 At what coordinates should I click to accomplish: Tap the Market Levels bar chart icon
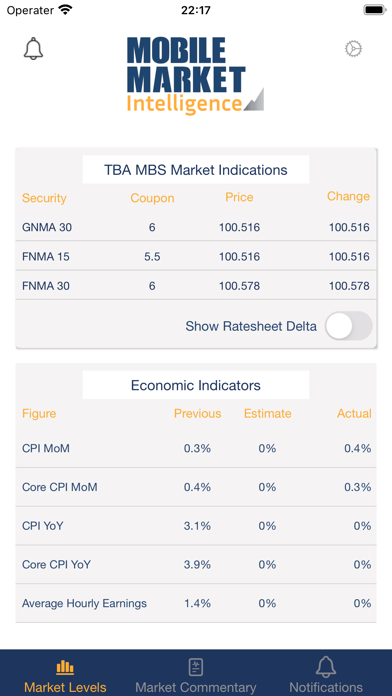[x=65, y=667]
